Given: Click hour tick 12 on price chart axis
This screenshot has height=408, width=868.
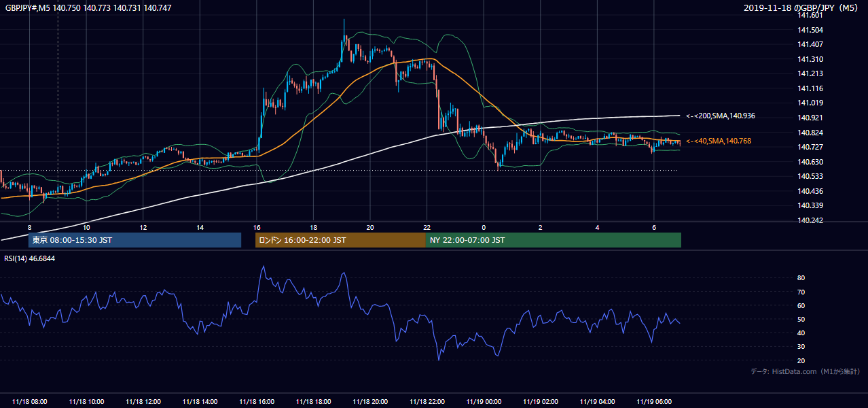Looking at the screenshot, I should (x=143, y=227).
